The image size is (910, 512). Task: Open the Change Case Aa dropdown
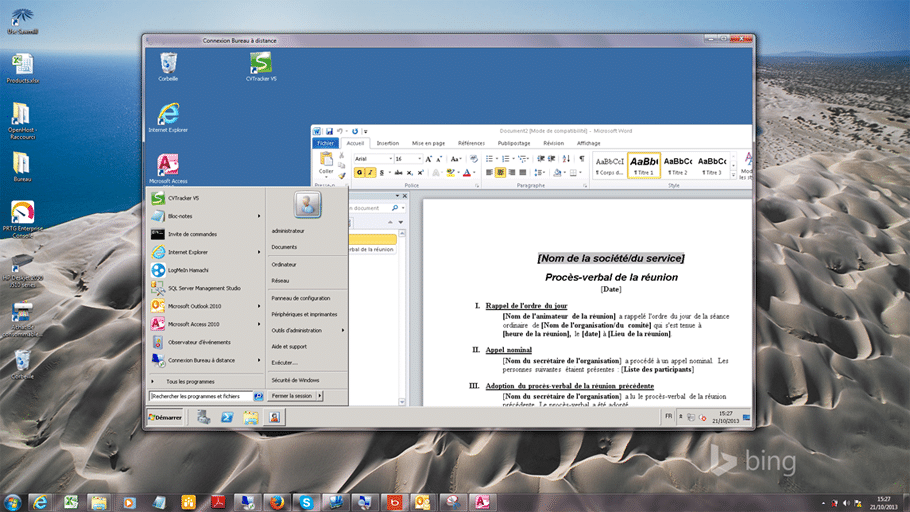tap(456, 158)
